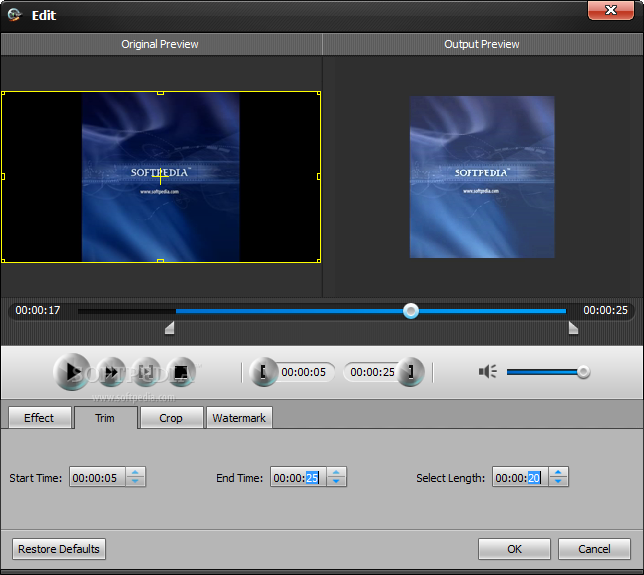The image size is (644, 575).
Task: Click the total time 00:00:25 label
Action: pyautogui.click(x=605, y=310)
